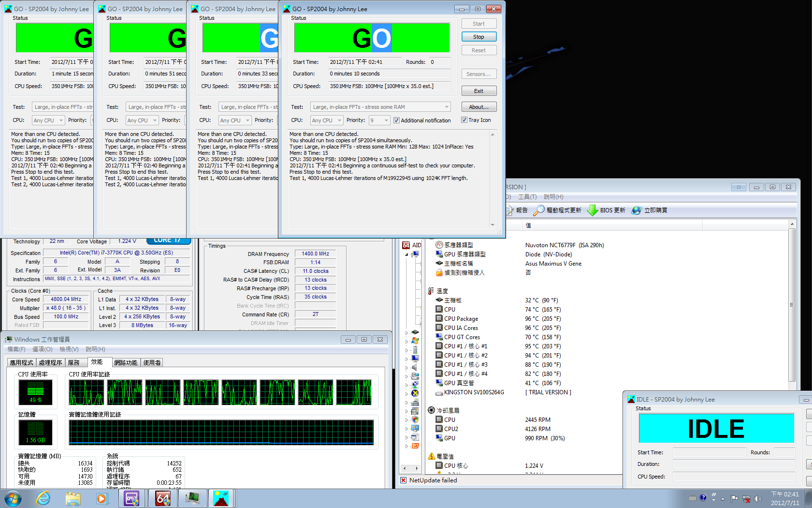This screenshot has width=812, height=508.
Task: Open the Any CPU dropdown in third SP2004 window
Action: point(235,120)
